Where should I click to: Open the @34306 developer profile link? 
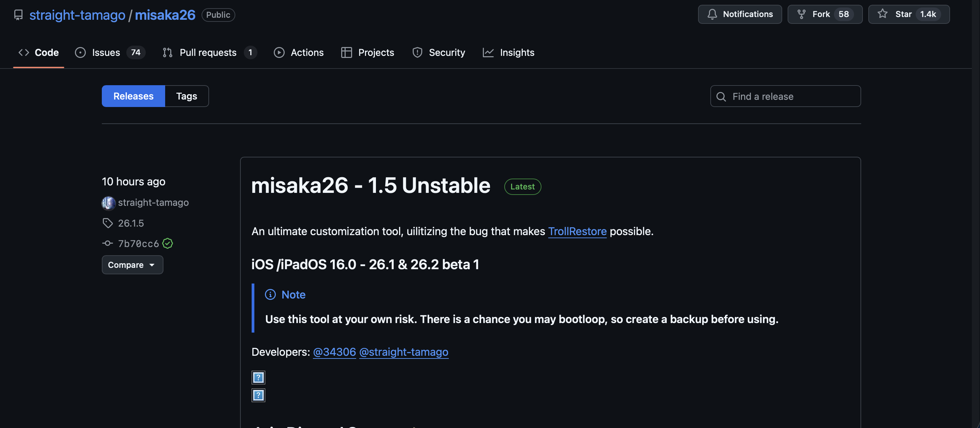334,352
